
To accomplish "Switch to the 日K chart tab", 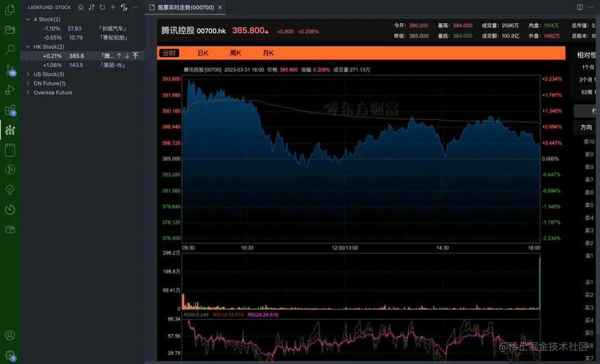I will 203,53.
